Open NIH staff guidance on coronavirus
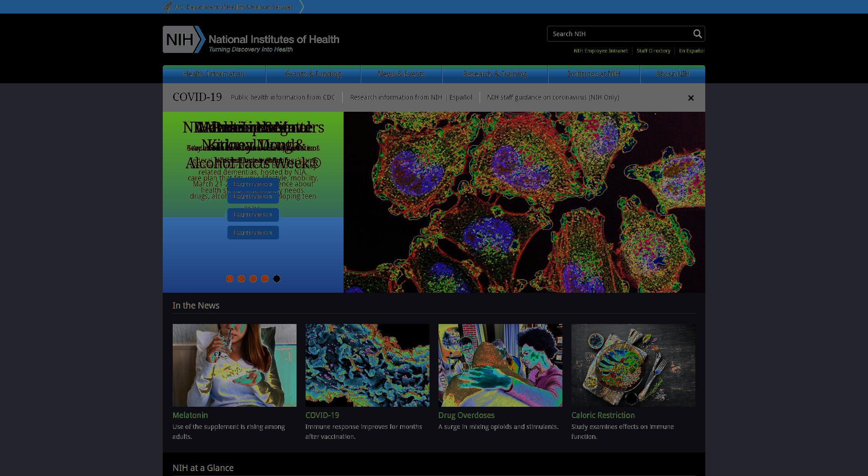 click(553, 97)
